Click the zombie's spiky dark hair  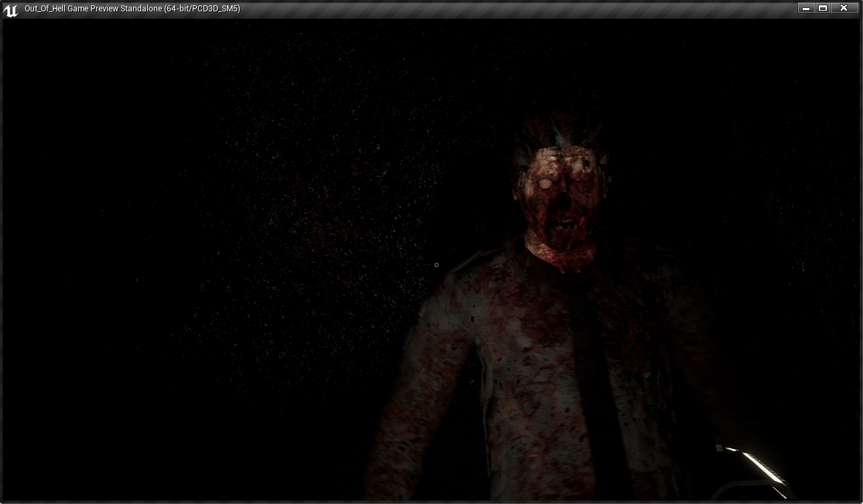coord(559,131)
